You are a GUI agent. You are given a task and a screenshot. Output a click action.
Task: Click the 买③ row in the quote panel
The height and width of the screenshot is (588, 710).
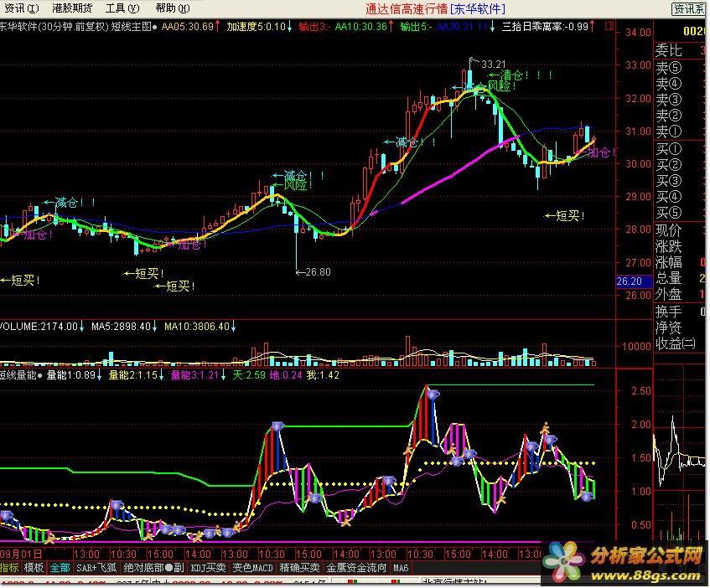(x=681, y=181)
